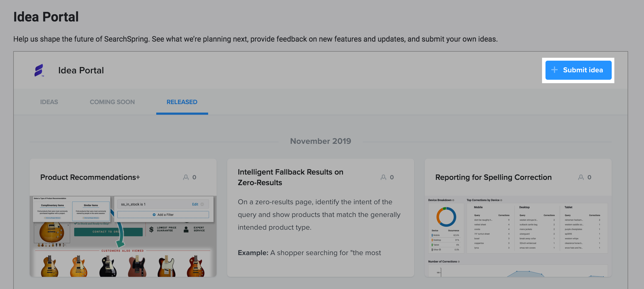Click vote icon on Intelligent Fallback Results card
Screen dimensions: 644x289
click(x=383, y=177)
